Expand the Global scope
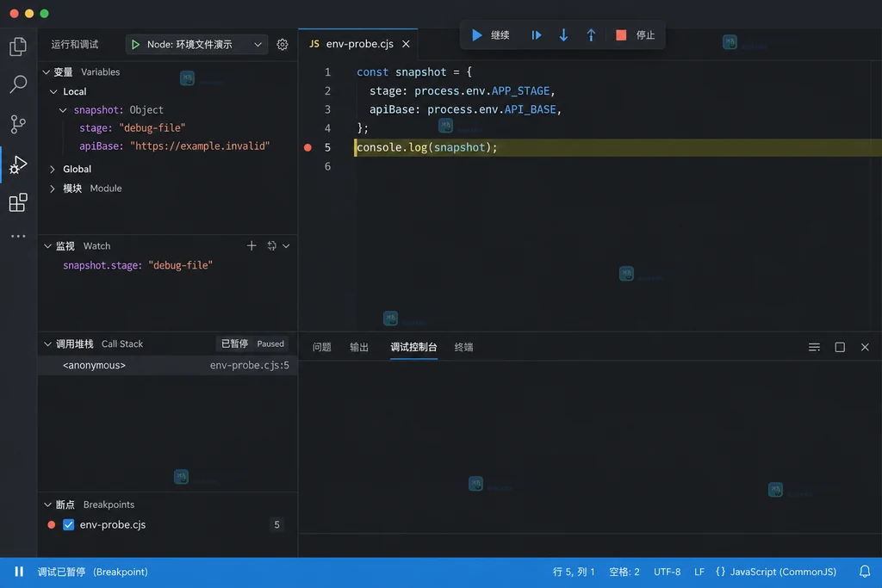 pos(53,170)
